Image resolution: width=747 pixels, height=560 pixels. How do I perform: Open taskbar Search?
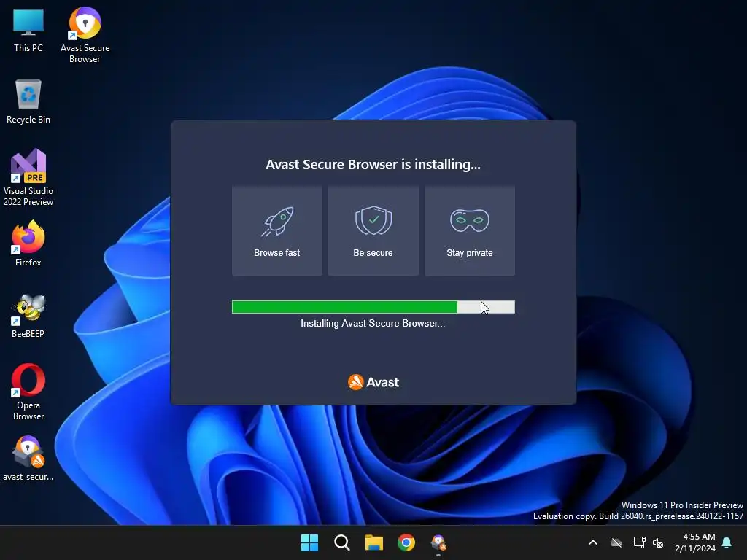tap(341, 542)
